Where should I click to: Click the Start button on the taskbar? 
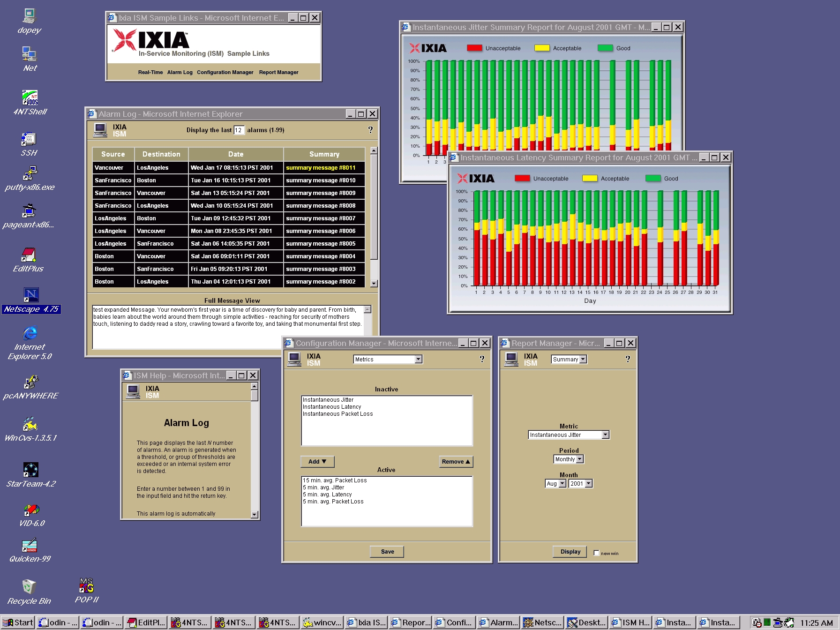[18, 622]
